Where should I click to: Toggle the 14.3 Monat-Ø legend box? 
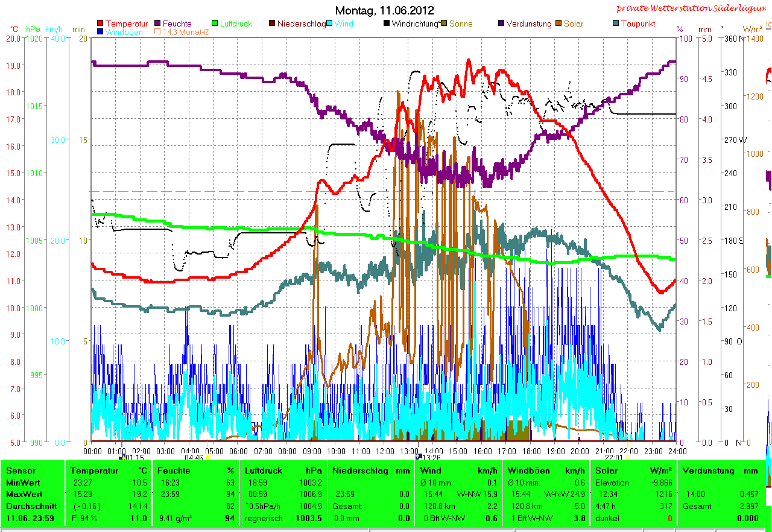(158, 32)
